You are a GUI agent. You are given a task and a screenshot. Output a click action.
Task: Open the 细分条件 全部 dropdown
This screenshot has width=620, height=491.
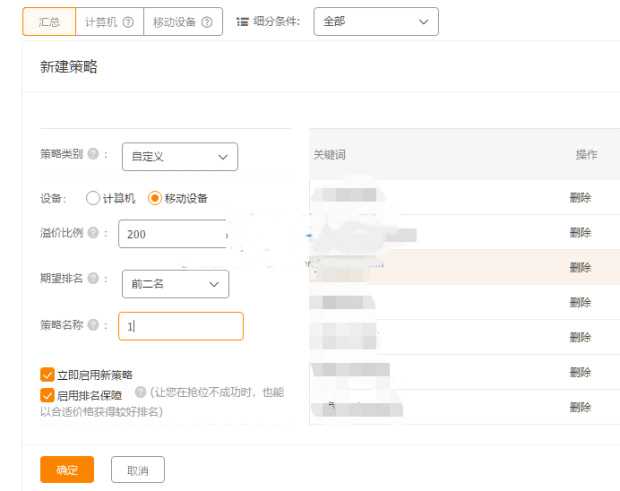[375, 21]
